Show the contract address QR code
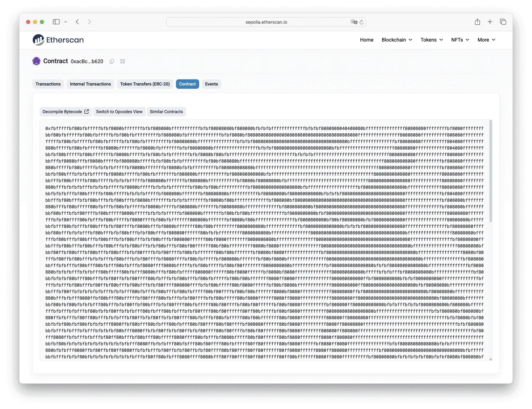This screenshot has width=532, height=409. [x=122, y=61]
